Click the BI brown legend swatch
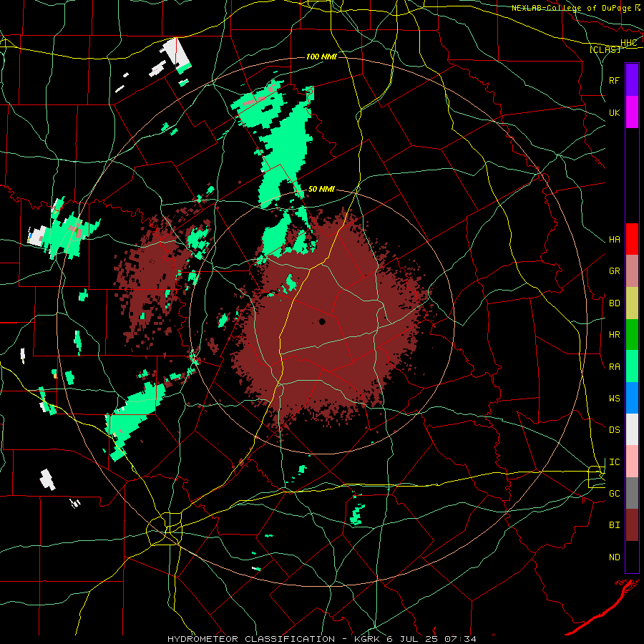This screenshot has height=644, width=644. [x=632, y=525]
